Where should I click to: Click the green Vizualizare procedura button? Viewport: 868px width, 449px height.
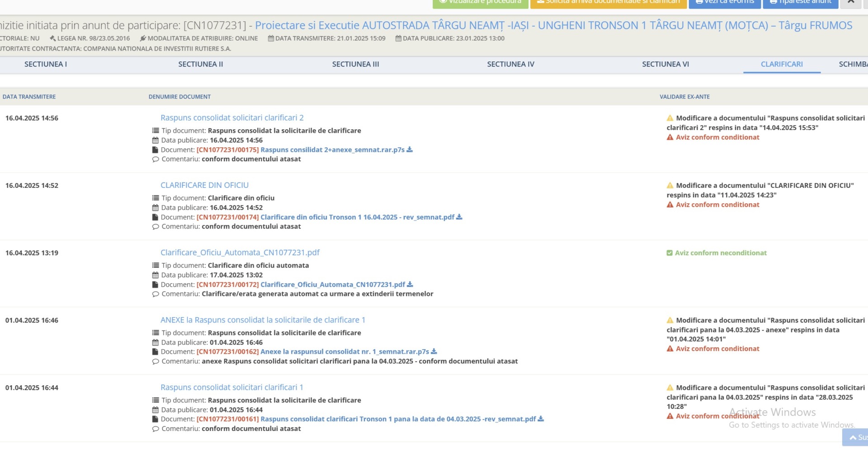click(481, 3)
